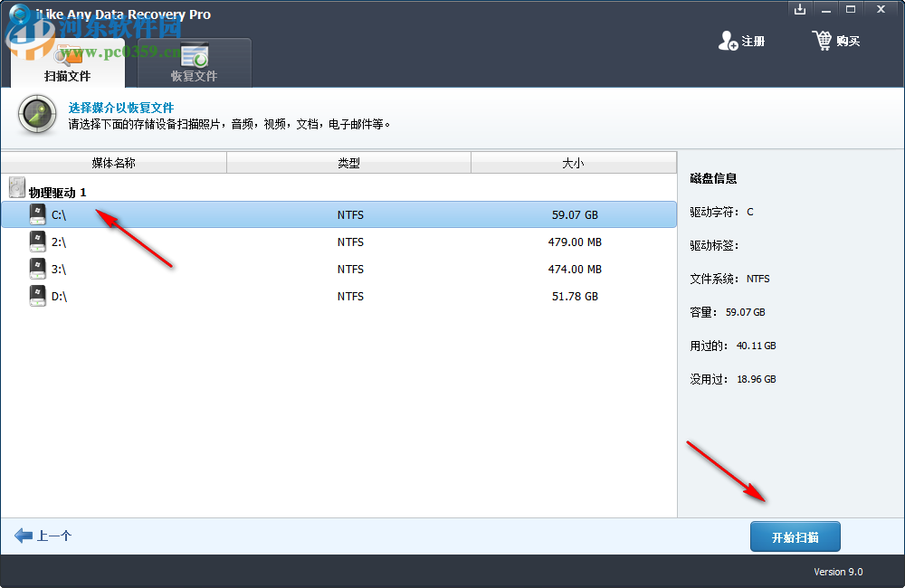Select the 扫描文件 tab icon
Viewport: 905px width, 588px height.
[68, 54]
